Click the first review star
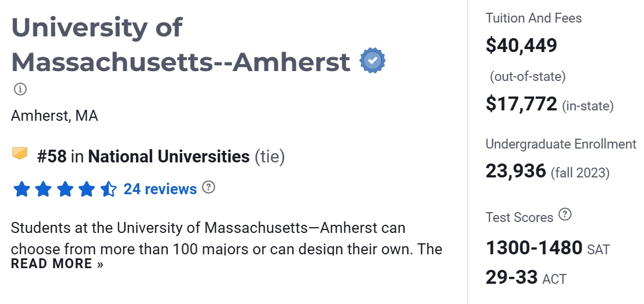The height and width of the screenshot is (304, 644). (21, 189)
